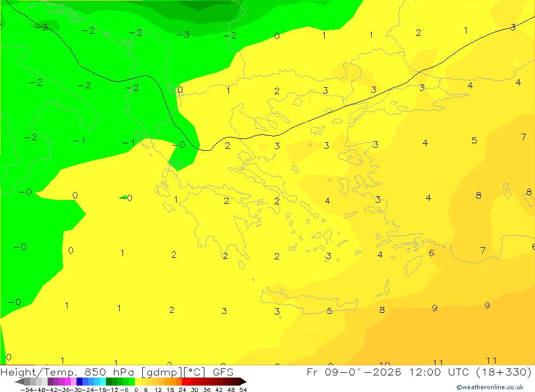Click the '10' temperature value on map
Screen dimensions: 535x392
pyautogui.click(x=385, y=363)
